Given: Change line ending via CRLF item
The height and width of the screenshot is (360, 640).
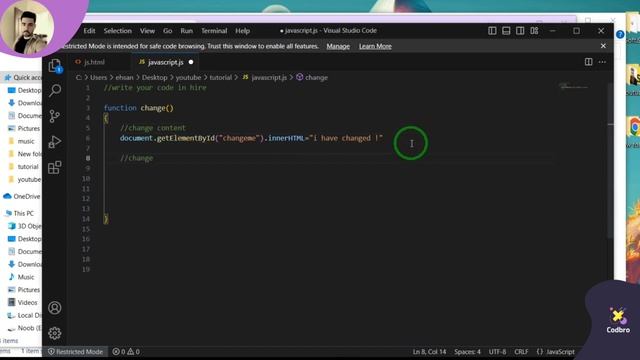Looking at the screenshot, I should click(x=521, y=351).
